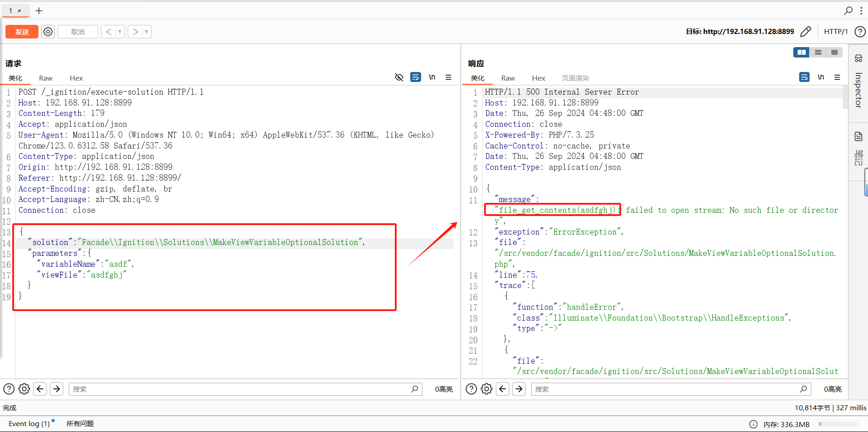Image resolution: width=868 pixels, height=432 pixels.
Task: Jump to previous response search match
Action: point(503,389)
